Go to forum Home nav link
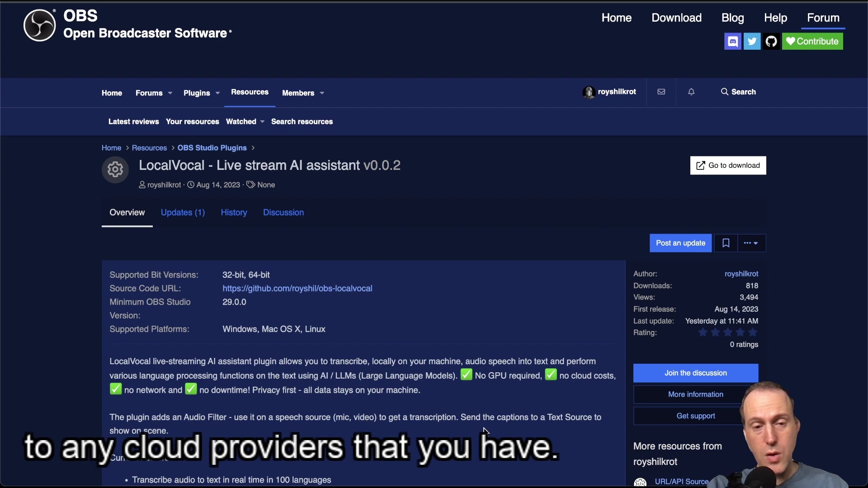The image size is (868, 488). (112, 93)
